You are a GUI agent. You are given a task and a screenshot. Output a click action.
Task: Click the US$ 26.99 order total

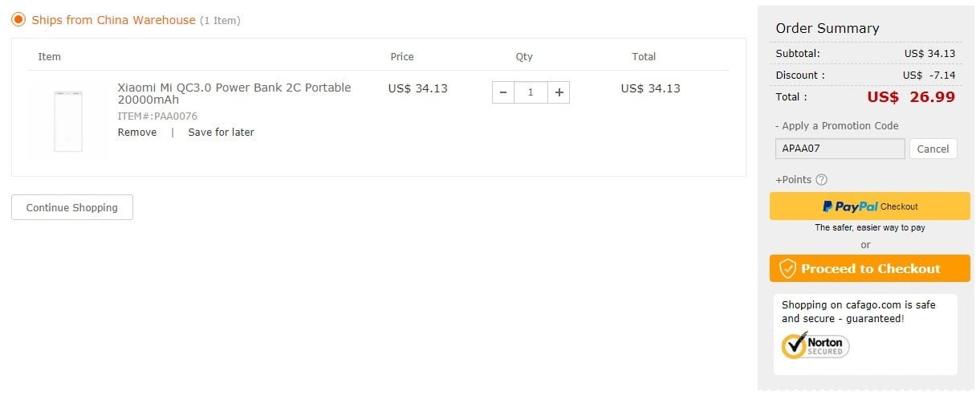coord(911,97)
